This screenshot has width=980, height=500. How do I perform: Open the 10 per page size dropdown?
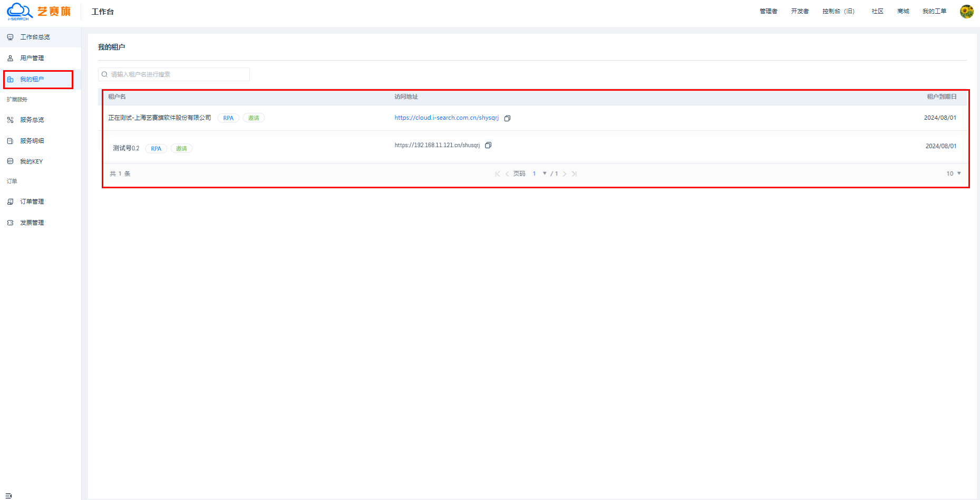click(x=953, y=174)
